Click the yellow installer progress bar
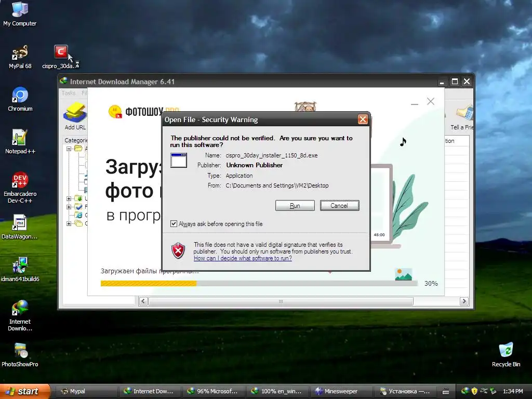The width and height of the screenshot is (532, 399). point(149,283)
